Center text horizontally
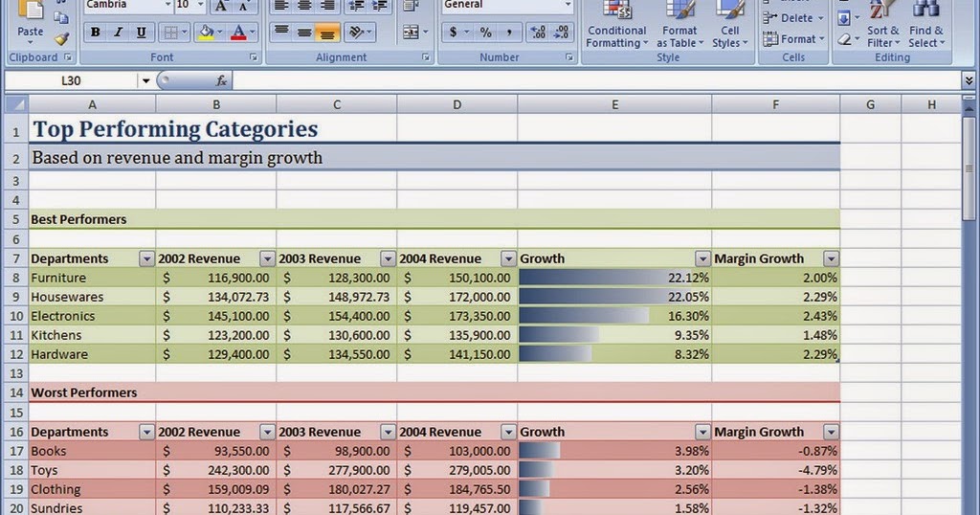This screenshot has height=515, width=980. (x=304, y=7)
